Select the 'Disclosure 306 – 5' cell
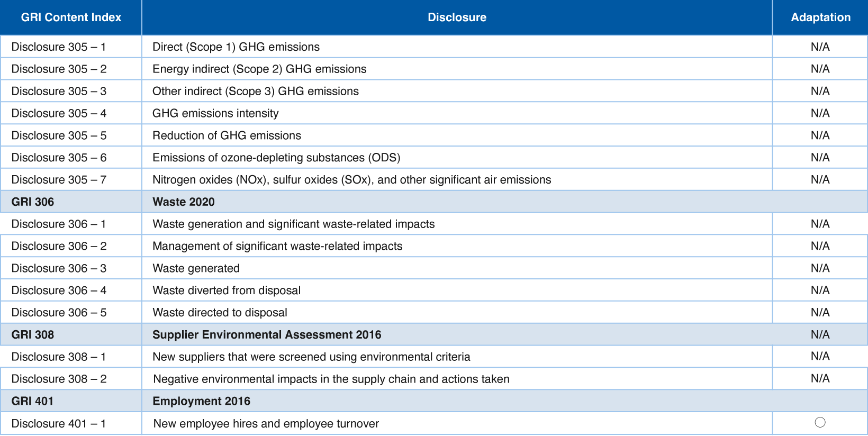This screenshot has width=868, height=436. point(71,313)
